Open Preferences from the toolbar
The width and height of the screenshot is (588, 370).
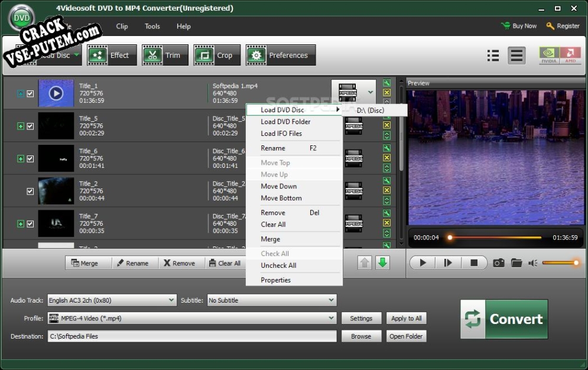[x=281, y=55]
